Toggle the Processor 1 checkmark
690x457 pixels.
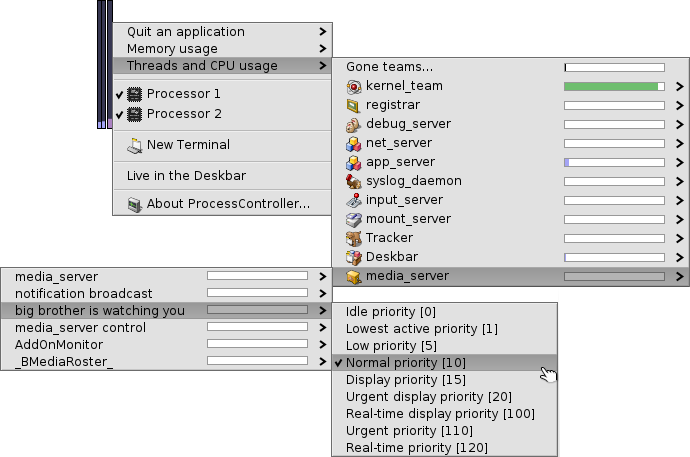[x=119, y=94]
